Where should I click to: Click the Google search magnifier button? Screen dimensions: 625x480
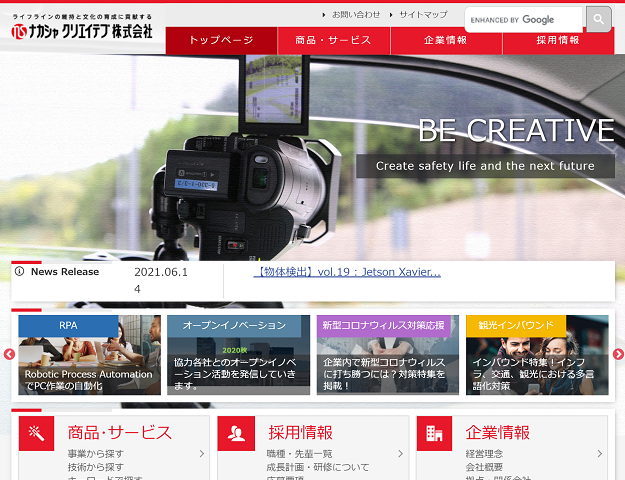(x=598, y=19)
